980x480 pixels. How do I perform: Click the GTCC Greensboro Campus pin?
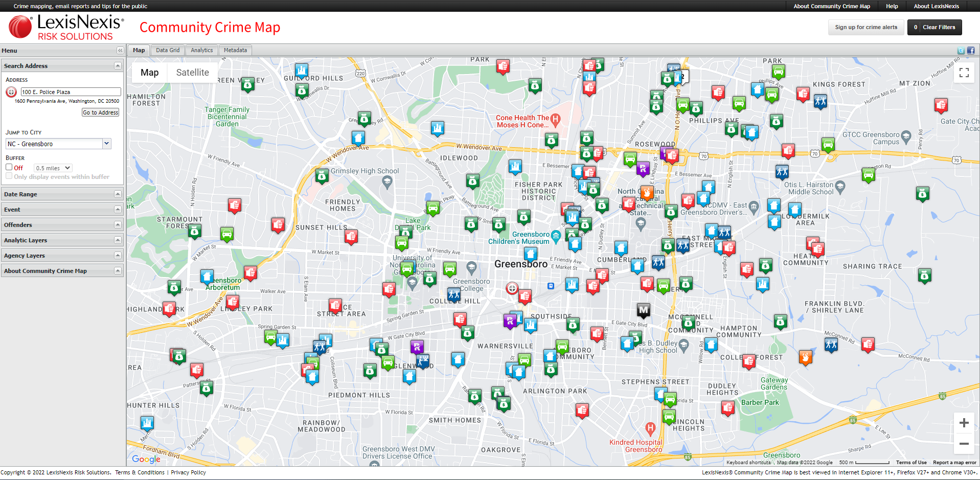(x=906, y=136)
